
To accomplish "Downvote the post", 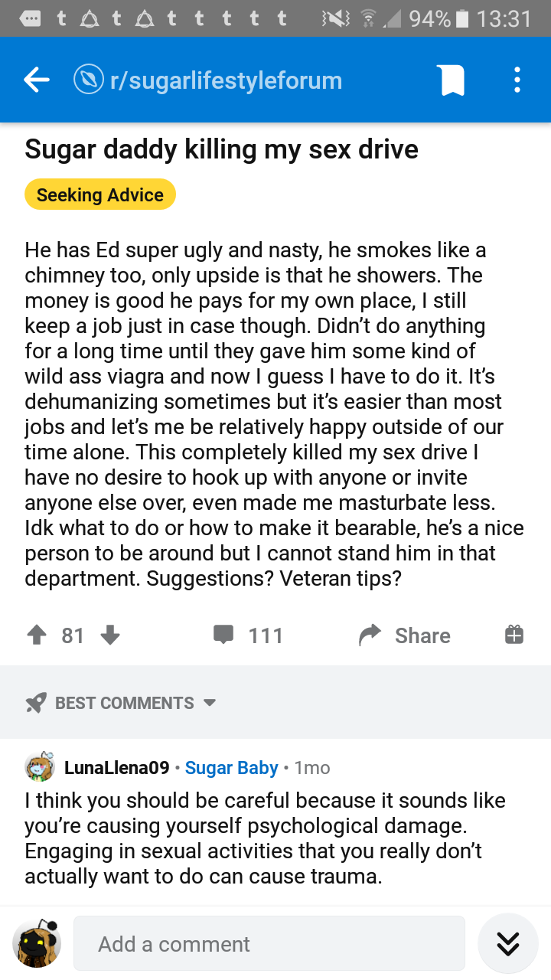I will click(110, 635).
